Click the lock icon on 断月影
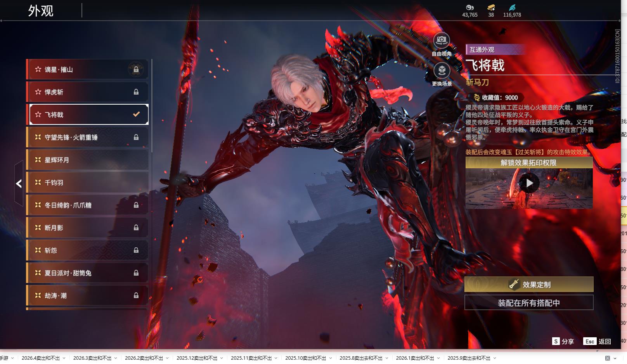This screenshot has width=627, height=364. (x=136, y=228)
